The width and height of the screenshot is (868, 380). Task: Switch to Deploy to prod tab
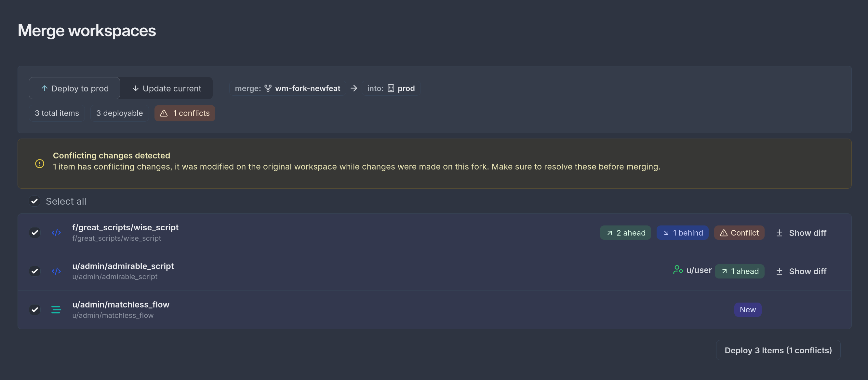[74, 88]
